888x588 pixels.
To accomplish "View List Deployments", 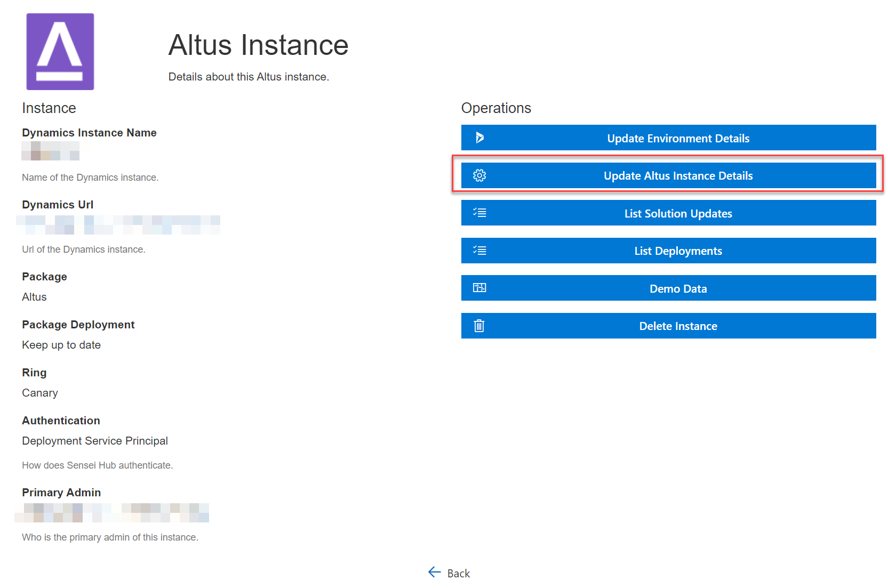I will coord(668,251).
